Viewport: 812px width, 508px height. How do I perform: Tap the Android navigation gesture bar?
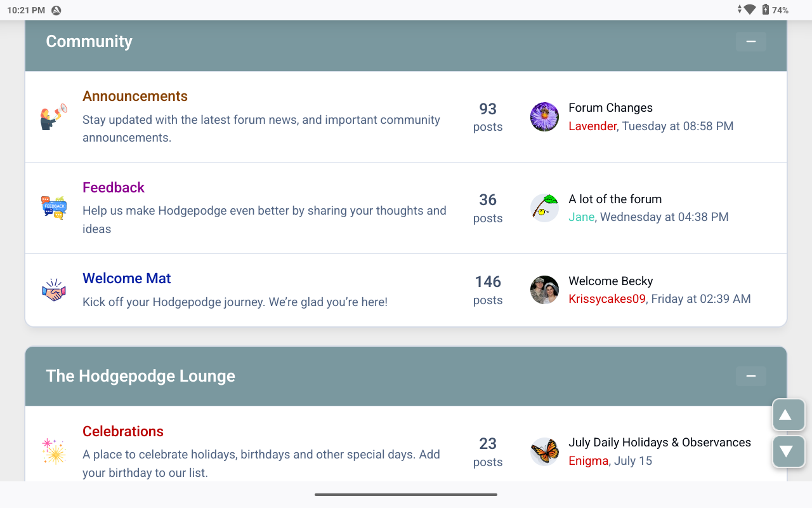tap(406, 495)
